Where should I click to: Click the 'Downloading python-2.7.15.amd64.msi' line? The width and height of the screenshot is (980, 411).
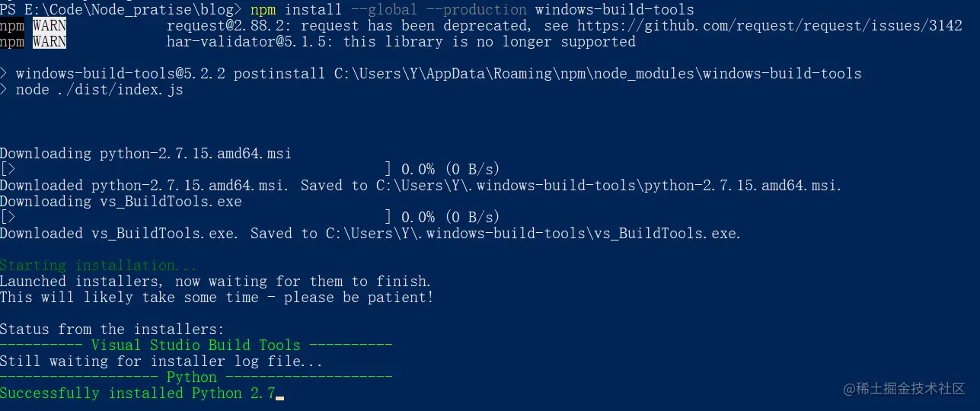pyautogui.click(x=145, y=153)
